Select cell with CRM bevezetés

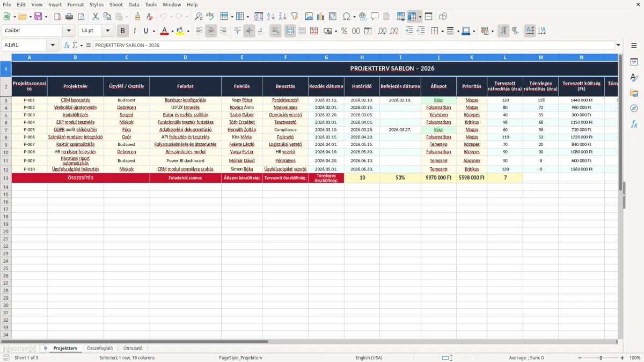tap(75, 100)
